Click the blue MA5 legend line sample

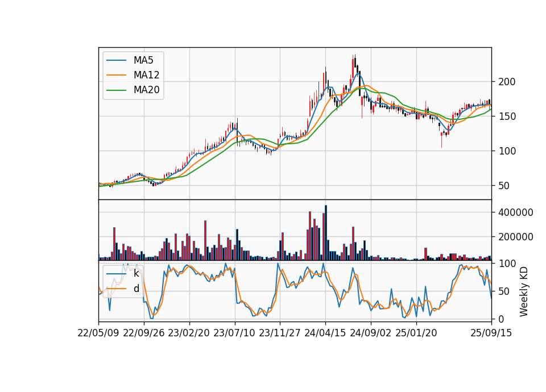(x=116, y=60)
